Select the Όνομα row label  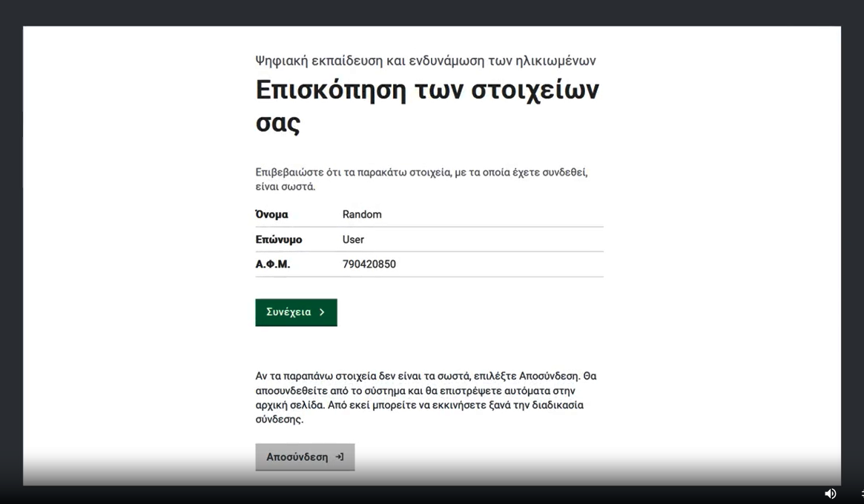(272, 214)
